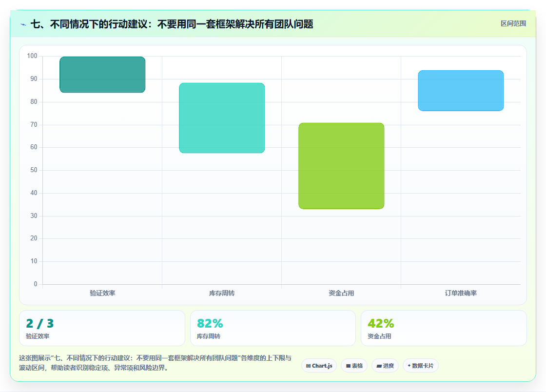Image resolution: width=546 pixels, height=392 pixels.
Task: Click the green 资金占用 range bar
Action: point(341,166)
